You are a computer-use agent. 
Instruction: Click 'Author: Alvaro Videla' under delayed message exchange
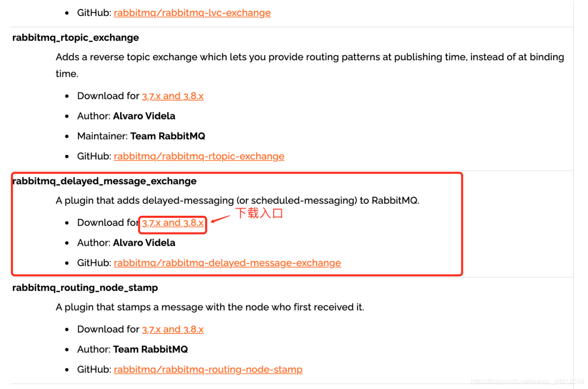pos(126,243)
